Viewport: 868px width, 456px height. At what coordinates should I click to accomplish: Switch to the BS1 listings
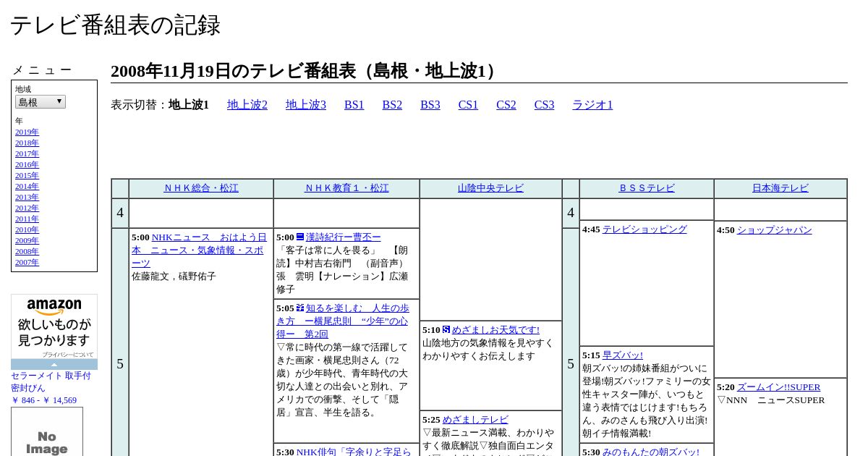pos(354,105)
